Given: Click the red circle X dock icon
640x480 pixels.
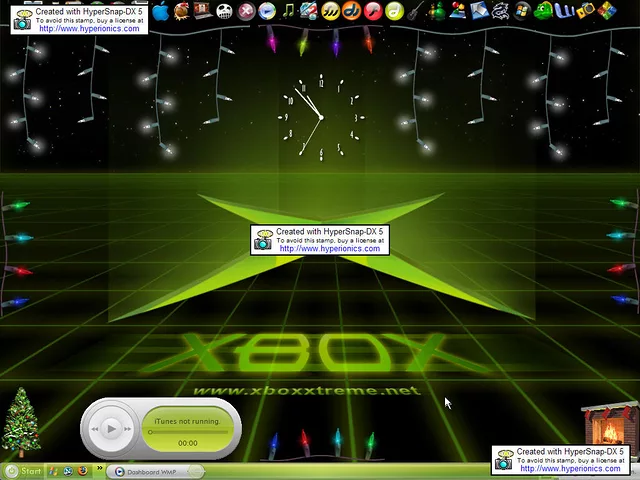Looking at the screenshot, I should 246,11.
